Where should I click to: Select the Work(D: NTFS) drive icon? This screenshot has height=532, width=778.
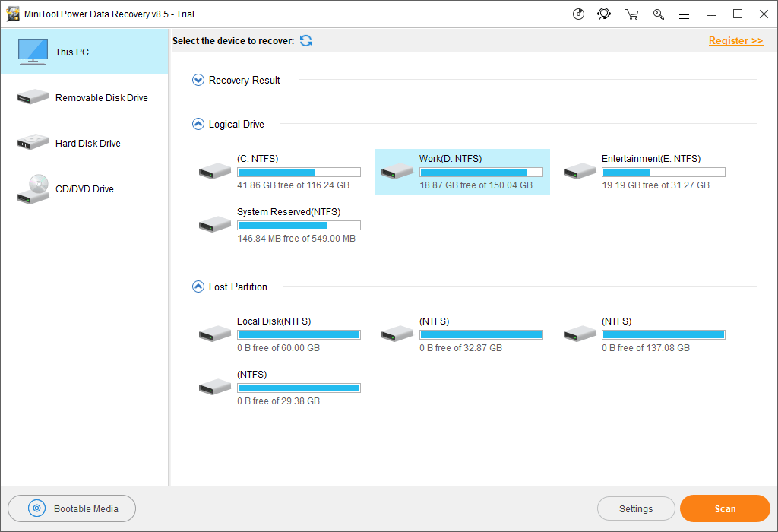tap(397, 171)
